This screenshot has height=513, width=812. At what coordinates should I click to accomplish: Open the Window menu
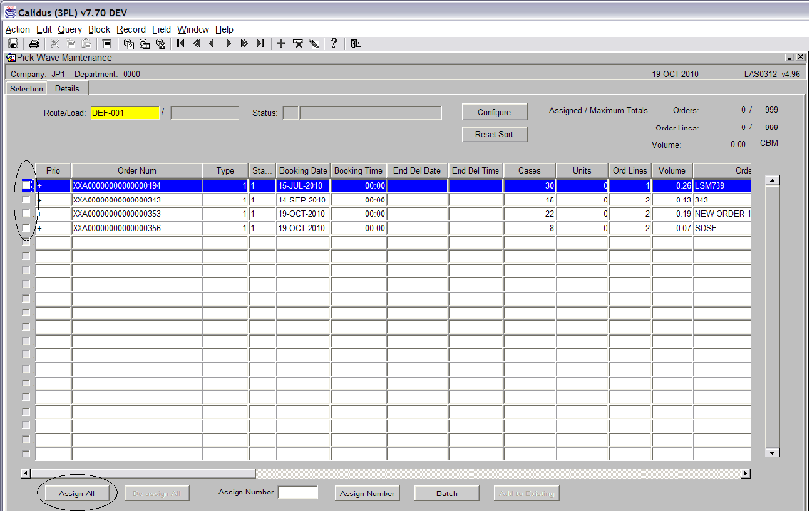click(193, 29)
